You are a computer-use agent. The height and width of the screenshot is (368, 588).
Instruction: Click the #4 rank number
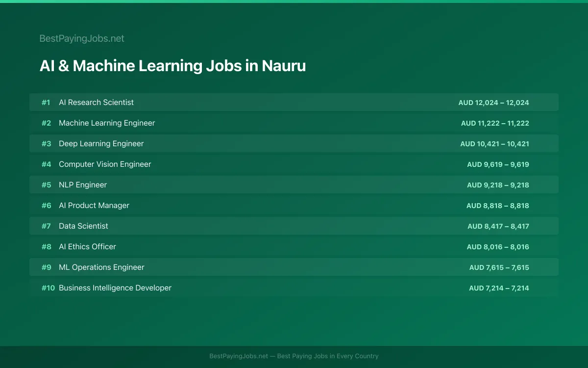pos(46,164)
